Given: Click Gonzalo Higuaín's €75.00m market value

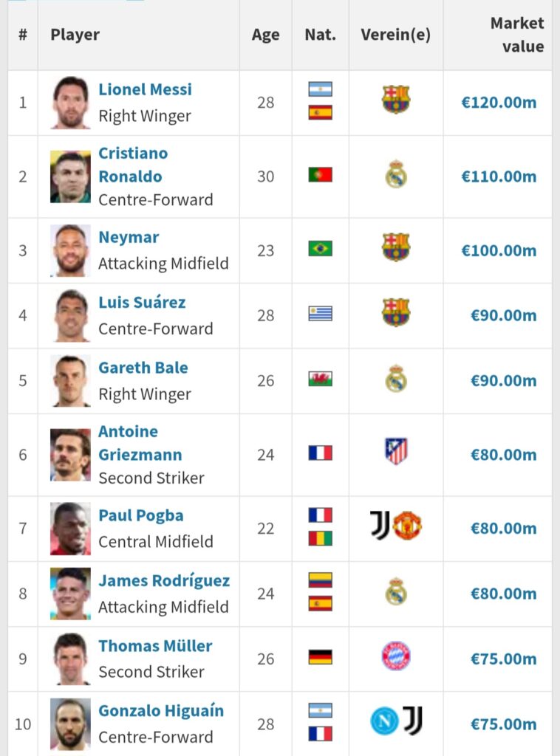Looking at the screenshot, I should click(x=503, y=724).
